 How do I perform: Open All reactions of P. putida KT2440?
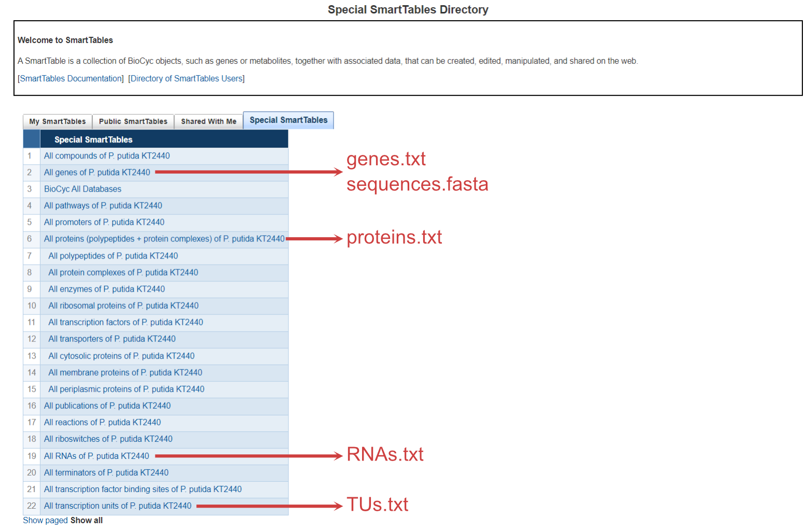click(x=103, y=422)
